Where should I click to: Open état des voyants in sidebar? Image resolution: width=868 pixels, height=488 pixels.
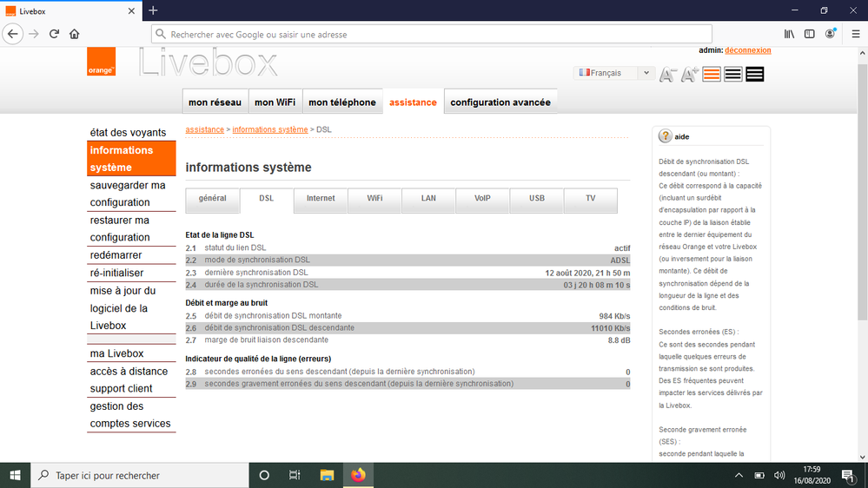click(x=128, y=132)
